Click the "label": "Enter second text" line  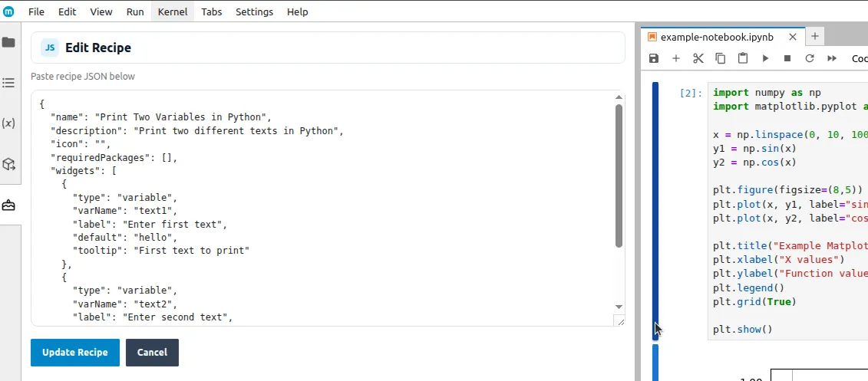pos(153,317)
